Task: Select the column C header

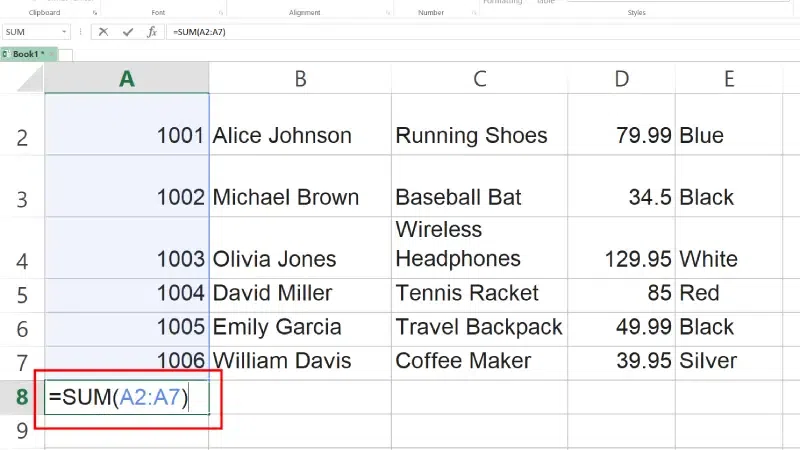Action: pyautogui.click(x=479, y=79)
